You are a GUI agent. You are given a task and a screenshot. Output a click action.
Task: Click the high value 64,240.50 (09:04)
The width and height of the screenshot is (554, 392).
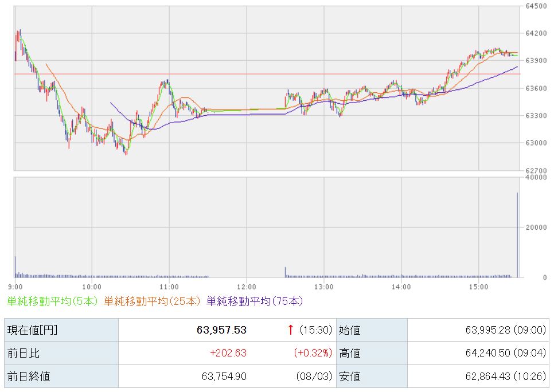point(506,353)
